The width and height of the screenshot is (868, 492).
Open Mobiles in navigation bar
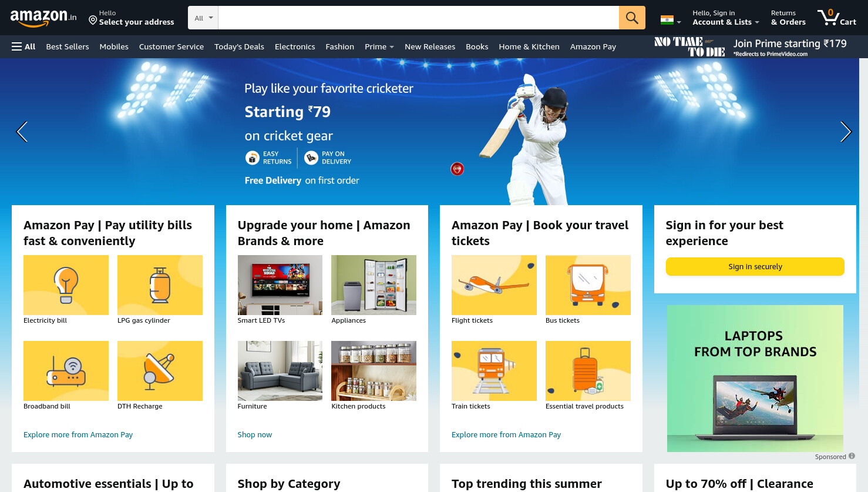click(x=114, y=46)
